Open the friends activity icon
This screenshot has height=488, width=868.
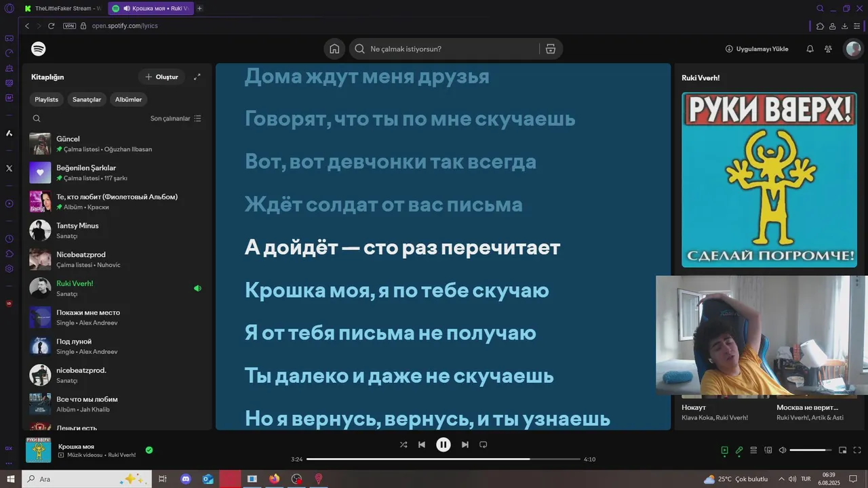click(x=828, y=49)
